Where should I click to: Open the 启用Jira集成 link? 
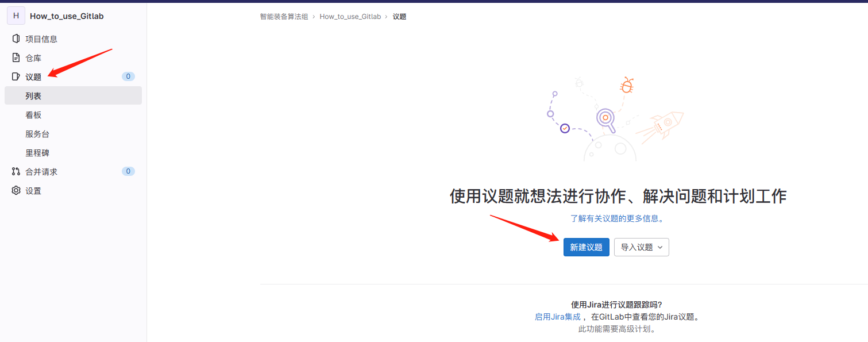pyautogui.click(x=557, y=317)
